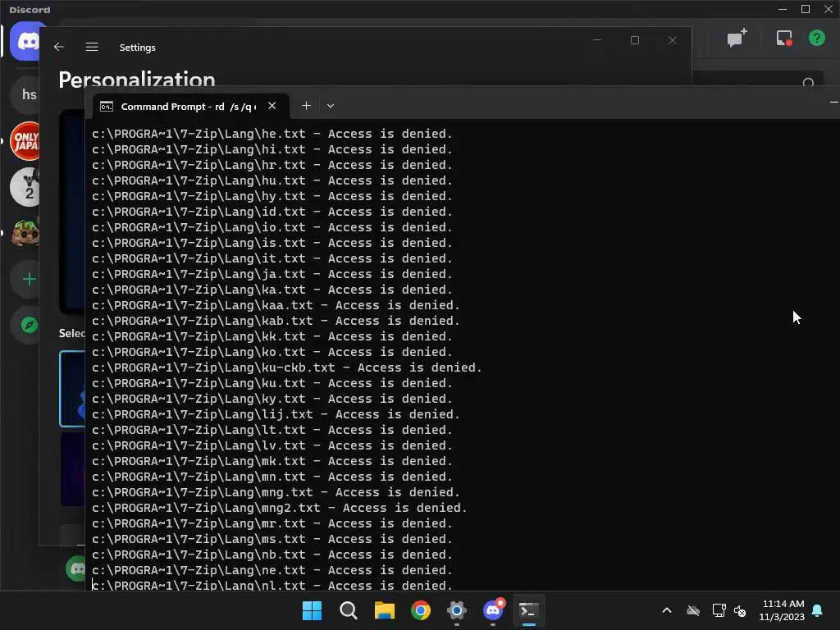Click the nb.txt access denied line
This screenshot has height=630, width=840.
[x=272, y=555]
